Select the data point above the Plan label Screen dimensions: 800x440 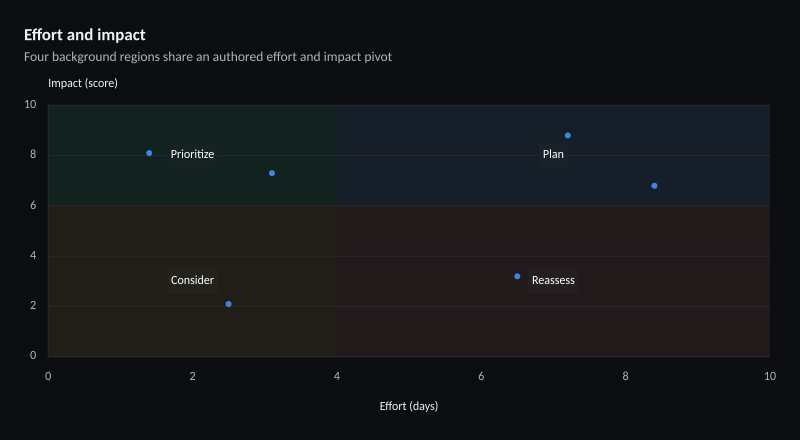[x=568, y=135]
